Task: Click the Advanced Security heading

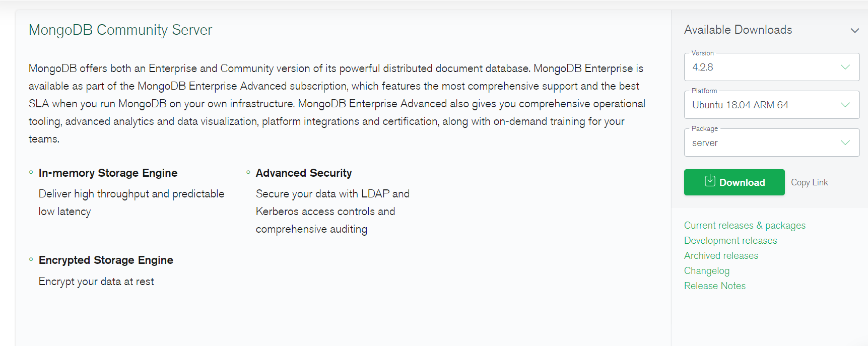Action: pos(304,173)
